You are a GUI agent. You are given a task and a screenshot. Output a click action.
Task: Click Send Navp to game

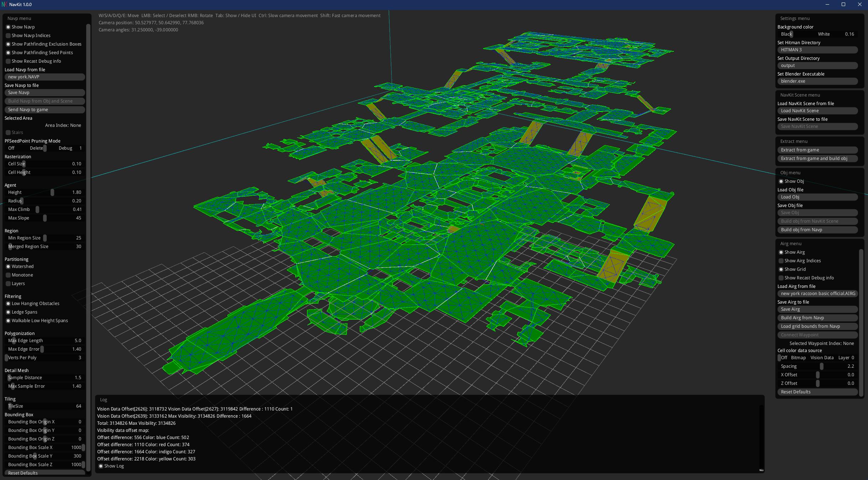[x=45, y=110]
